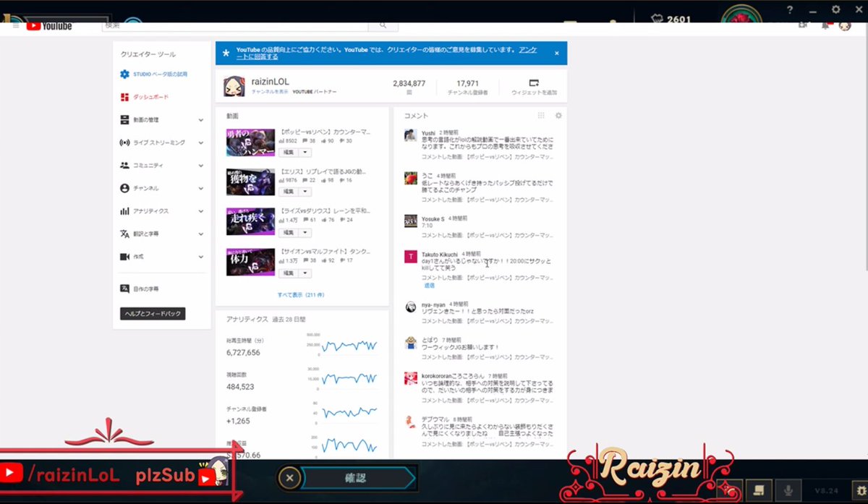Click the raizinLOL channel avatar
Image resolution: width=868 pixels, height=504 pixels.
tap(234, 86)
